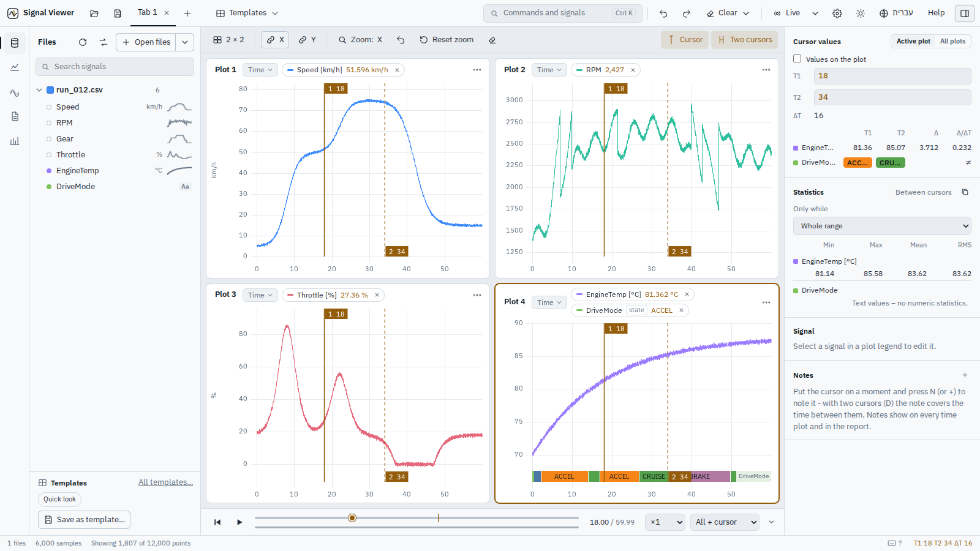The height and width of the screenshot is (551, 980).
Task: Click Open files button
Action: 146,42
